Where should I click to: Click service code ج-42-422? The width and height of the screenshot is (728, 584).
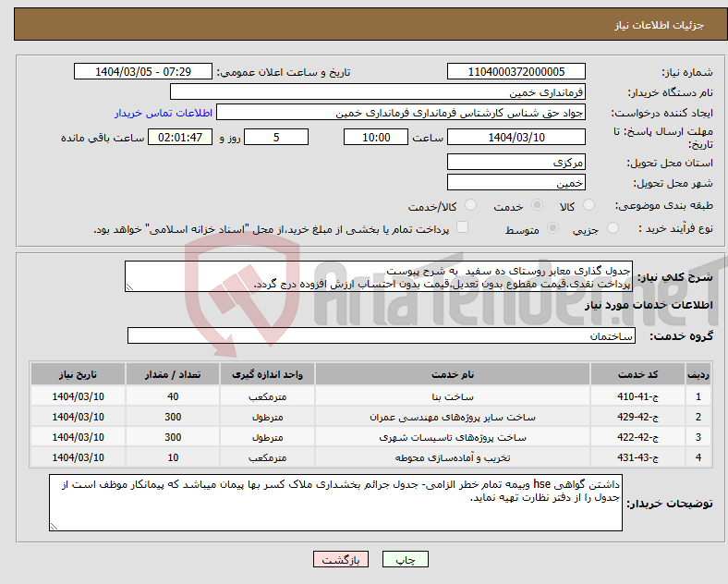[x=638, y=437]
